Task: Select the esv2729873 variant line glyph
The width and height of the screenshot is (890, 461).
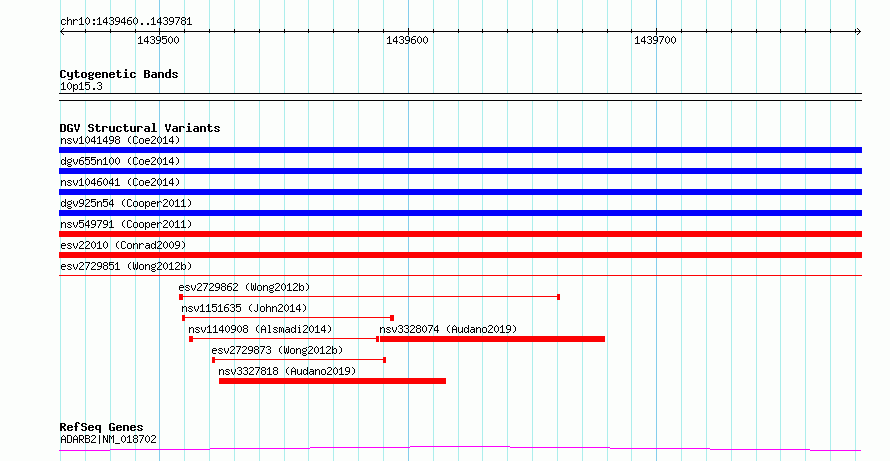Action: click(x=299, y=360)
